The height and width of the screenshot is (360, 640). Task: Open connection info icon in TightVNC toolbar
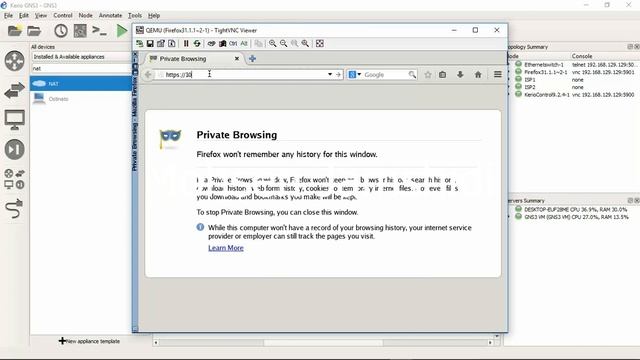click(172, 43)
